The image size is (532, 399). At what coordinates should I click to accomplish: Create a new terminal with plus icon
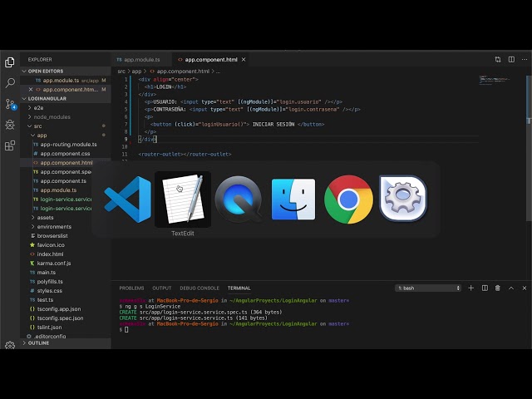coord(471,288)
